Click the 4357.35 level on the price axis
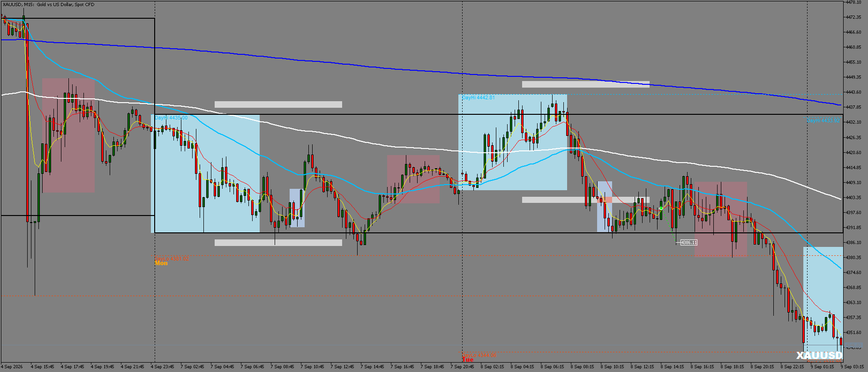The height and width of the screenshot is (372, 868). [x=853, y=318]
